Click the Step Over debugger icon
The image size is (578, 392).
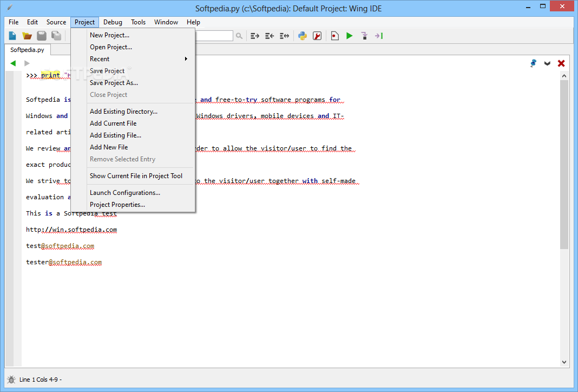[x=379, y=36]
